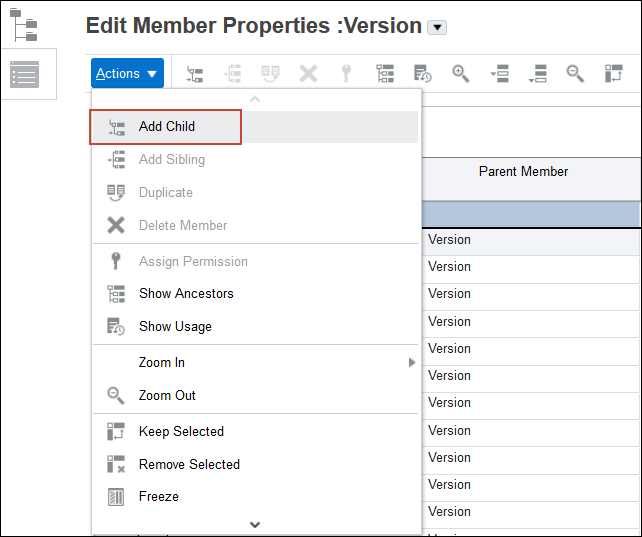The width and height of the screenshot is (642, 537).
Task: Choose Zoom Out in the menu
Action: [255, 395]
